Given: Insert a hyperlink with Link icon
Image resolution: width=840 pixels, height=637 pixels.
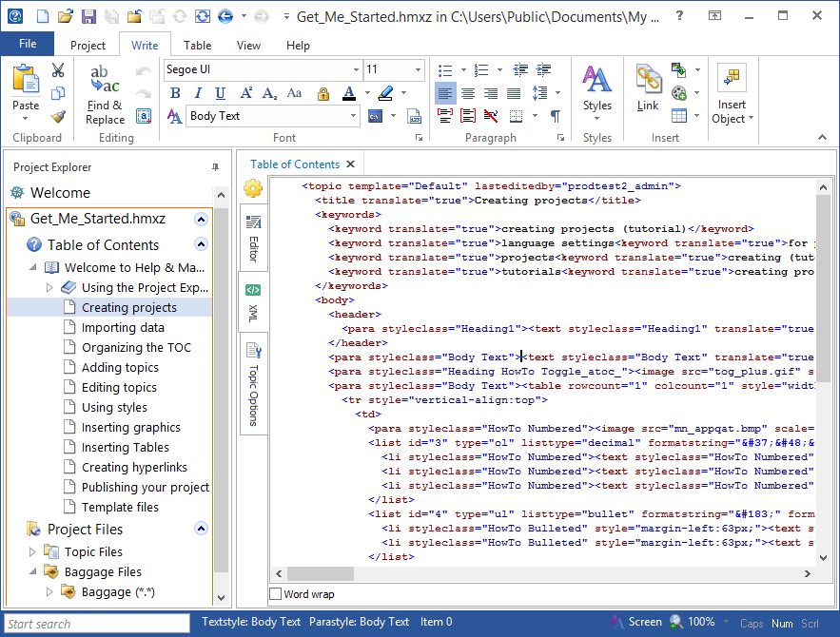Looking at the screenshot, I should click(648, 89).
